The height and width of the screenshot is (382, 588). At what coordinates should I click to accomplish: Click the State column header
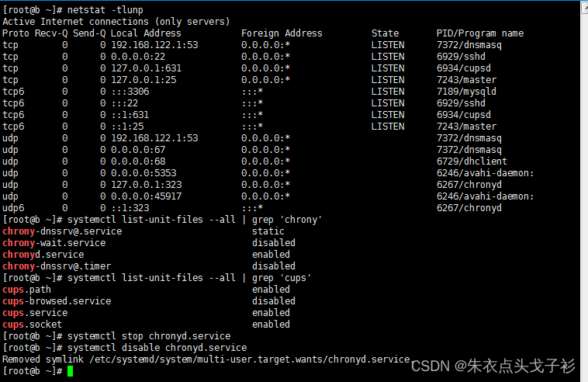point(385,33)
